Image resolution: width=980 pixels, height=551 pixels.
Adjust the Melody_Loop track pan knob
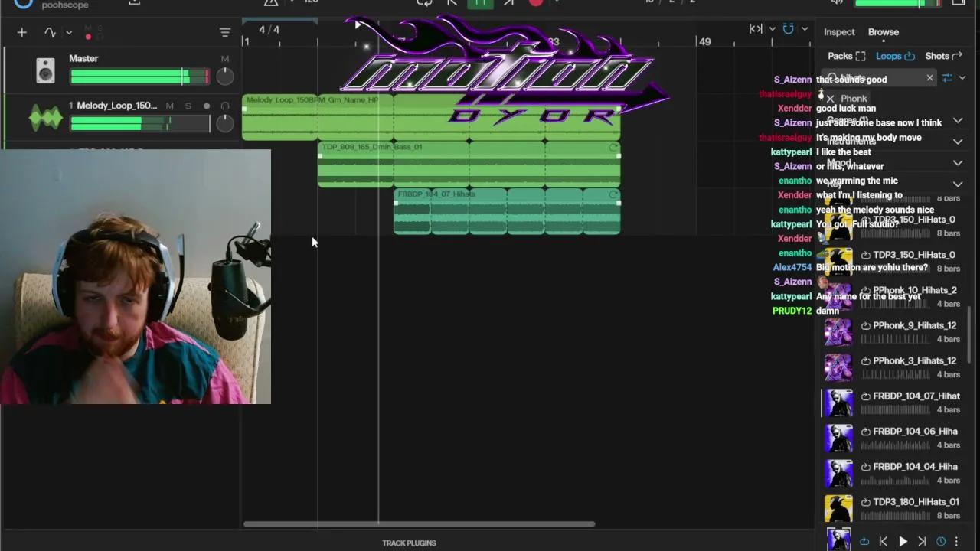click(x=224, y=123)
